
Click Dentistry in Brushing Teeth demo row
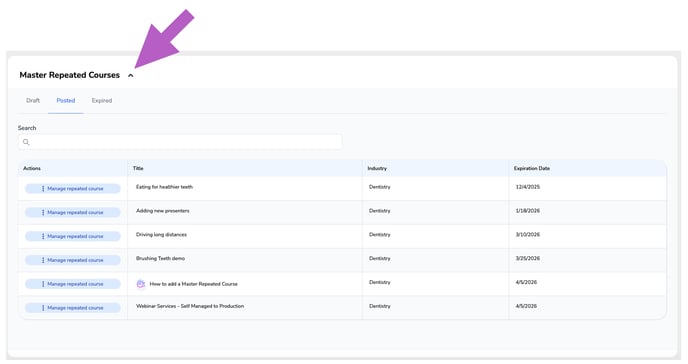[x=380, y=258]
